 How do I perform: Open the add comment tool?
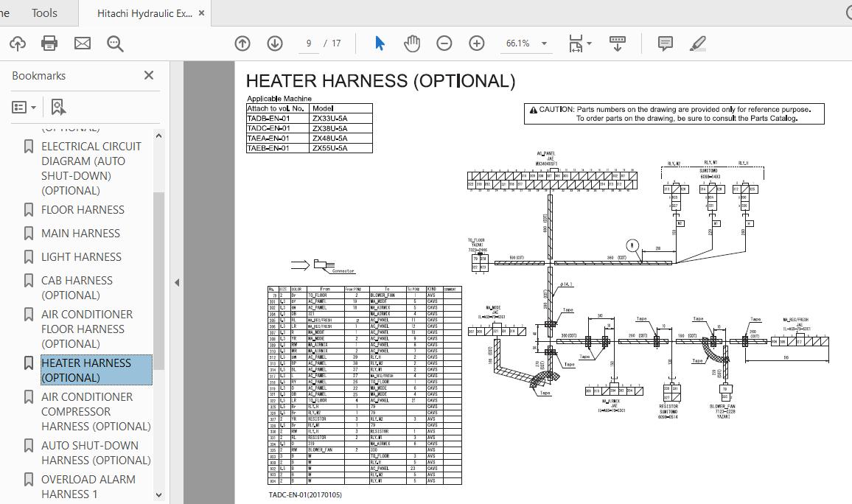[x=665, y=43]
